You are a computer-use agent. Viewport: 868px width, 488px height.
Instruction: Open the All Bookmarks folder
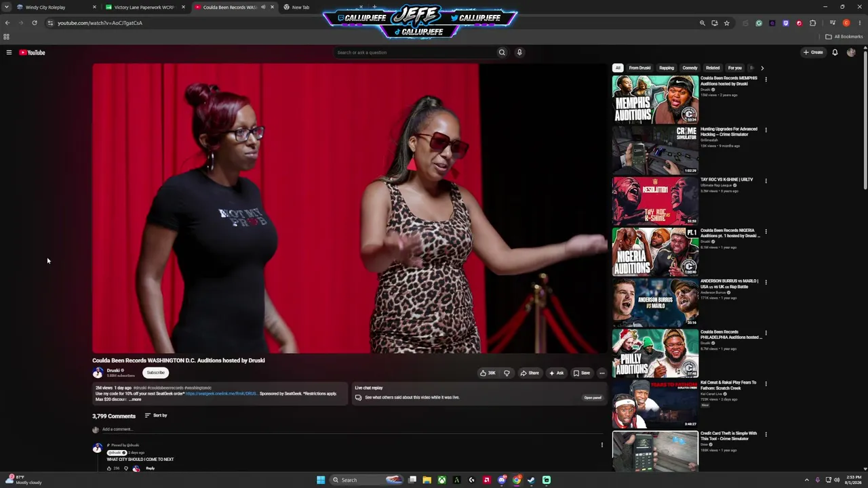coord(844,37)
